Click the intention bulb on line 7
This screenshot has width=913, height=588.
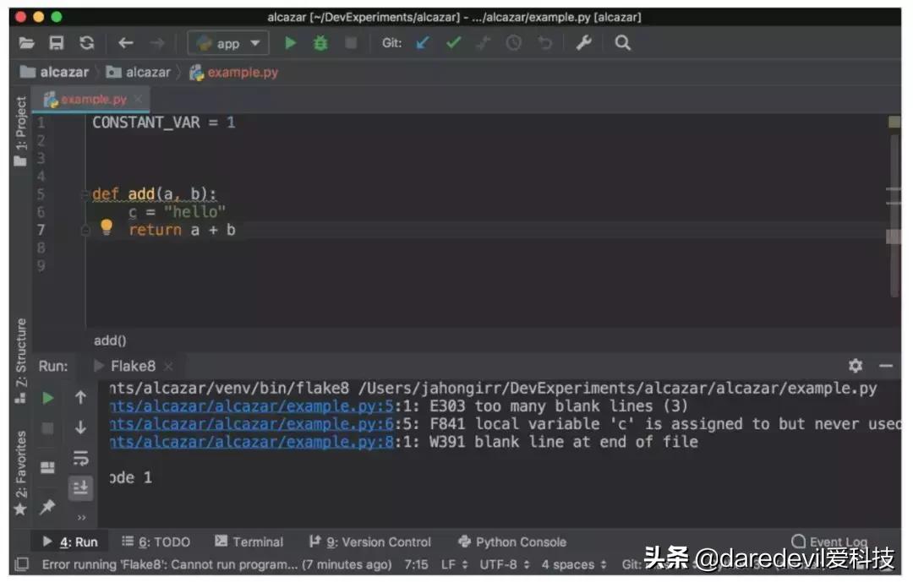(x=106, y=227)
